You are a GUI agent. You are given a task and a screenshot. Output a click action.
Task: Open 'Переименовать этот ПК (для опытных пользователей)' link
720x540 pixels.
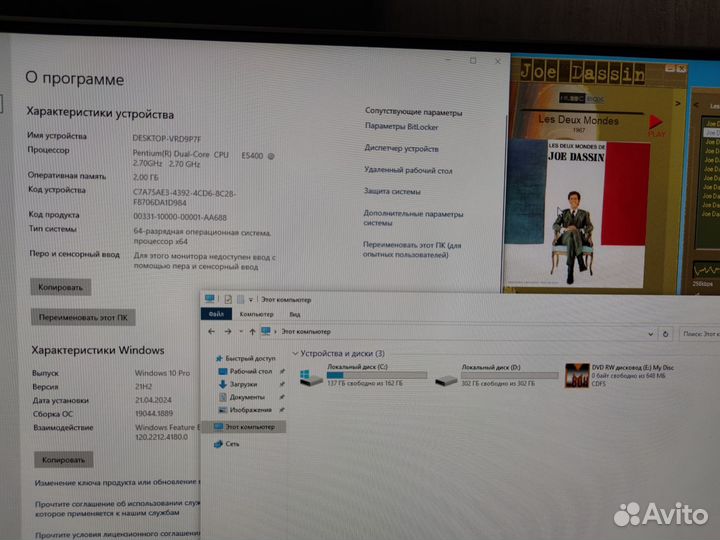(x=411, y=249)
